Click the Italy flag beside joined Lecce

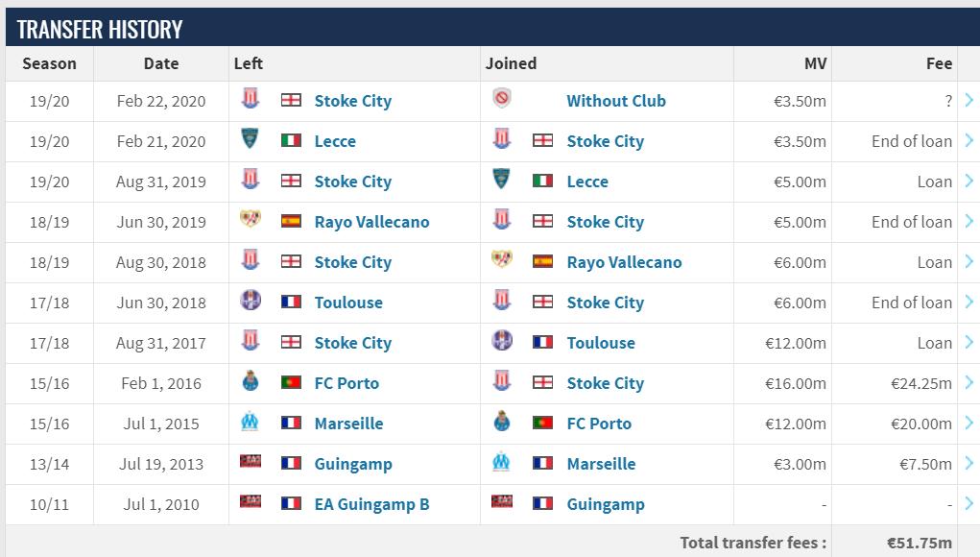pos(542,181)
